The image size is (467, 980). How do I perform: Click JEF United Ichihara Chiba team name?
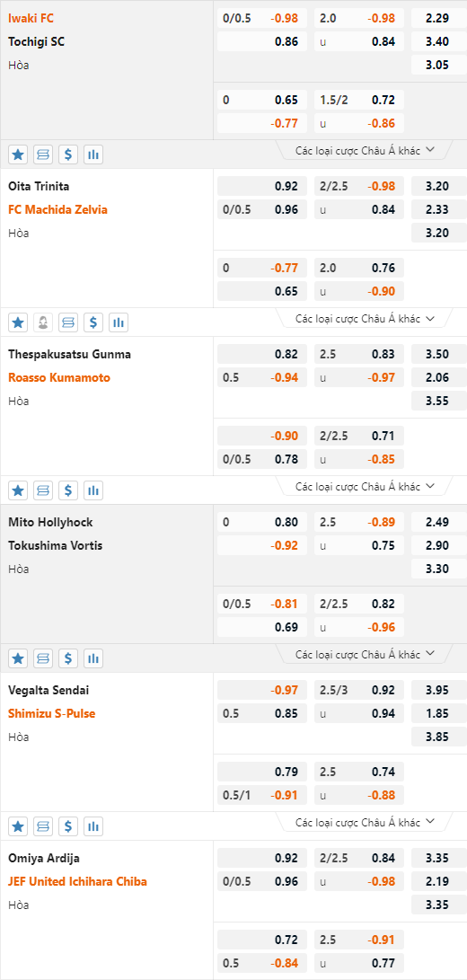[77, 881]
